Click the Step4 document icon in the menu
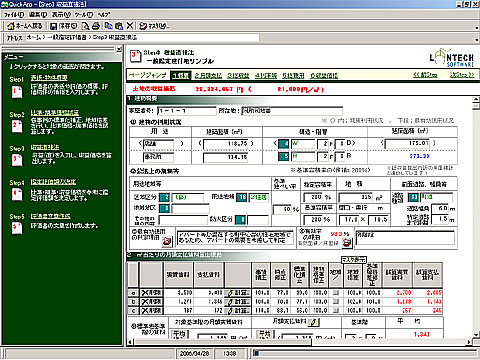Image resolution: width=480 pixels, height=360 pixels. [x=17, y=194]
